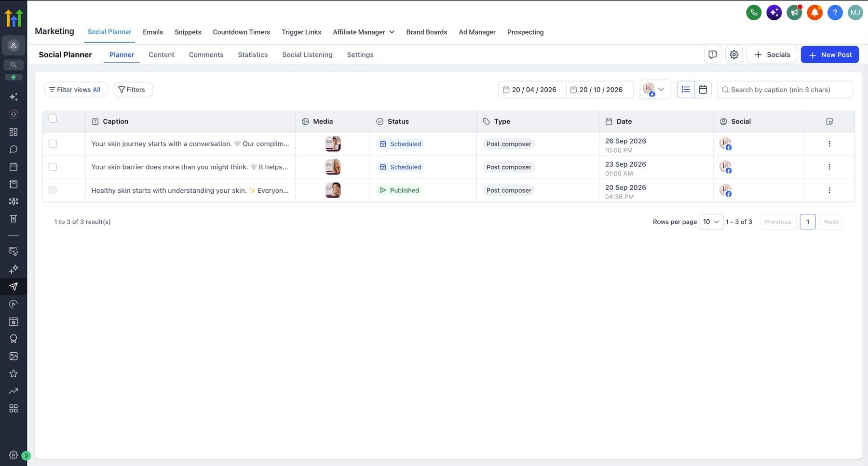Open column manager icon in table header
The width and height of the screenshot is (868, 466).
[829, 121]
